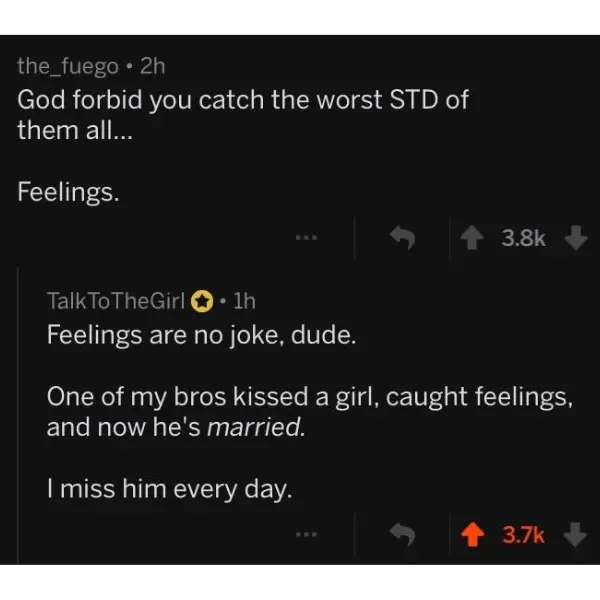Click the 3.7k score count
Image resolution: width=600 pixels, height=600 pixels.
tap(522, 535)
